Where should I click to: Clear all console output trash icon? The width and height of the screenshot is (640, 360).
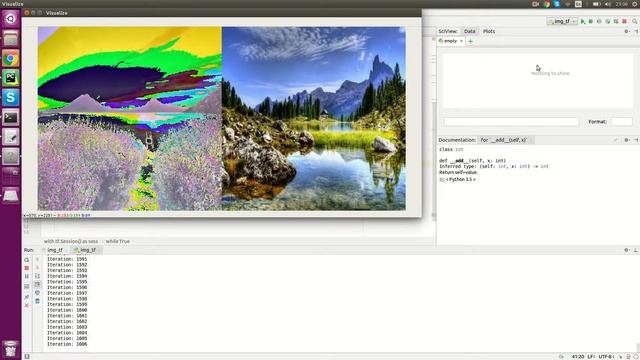coord(37,301)
